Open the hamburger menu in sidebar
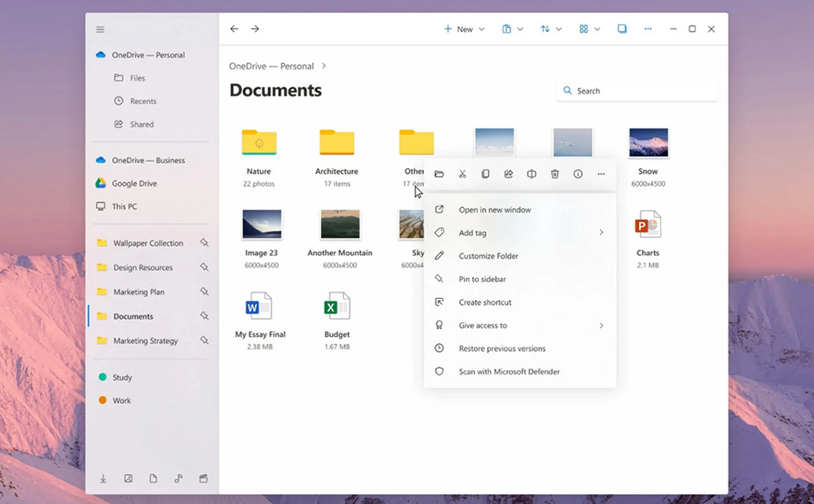 pyautogui.click(x=100, y=29)
